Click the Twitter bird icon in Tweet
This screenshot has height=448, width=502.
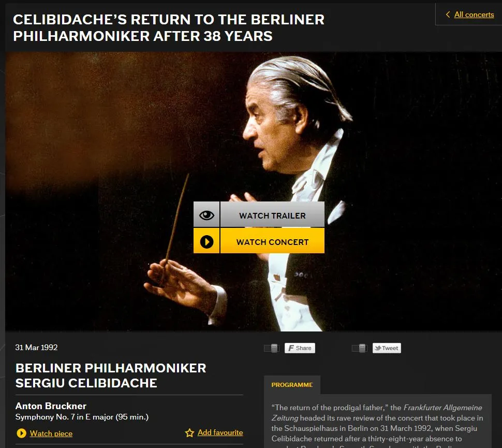pyautogui.click(x=378, y=348)
